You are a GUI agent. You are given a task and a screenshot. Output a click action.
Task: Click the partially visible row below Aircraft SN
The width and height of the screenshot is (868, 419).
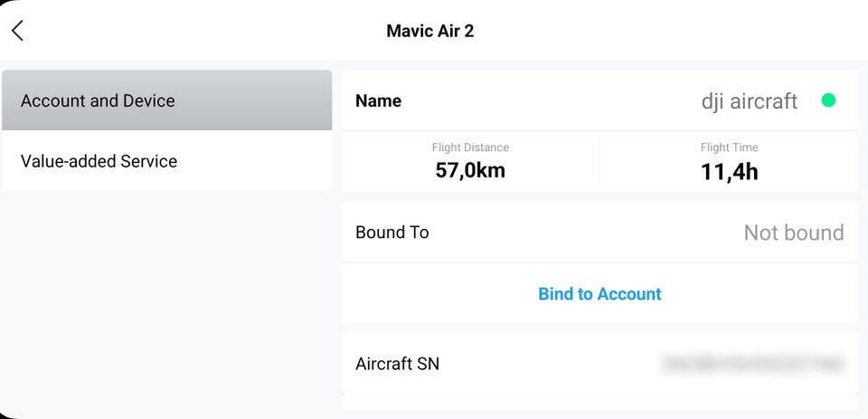pyautogui.click(x=599, y=402)
